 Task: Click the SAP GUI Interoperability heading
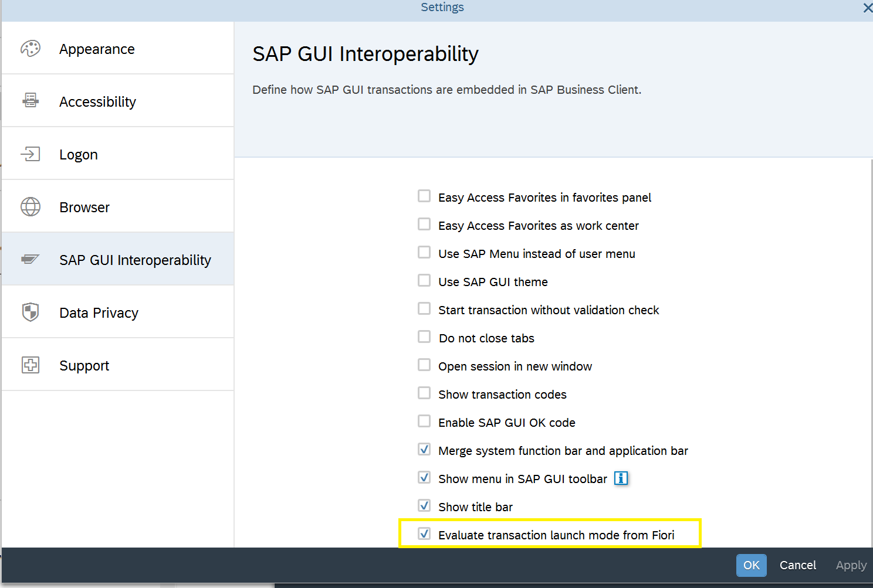pyautogui.click(x=366, y=54)
